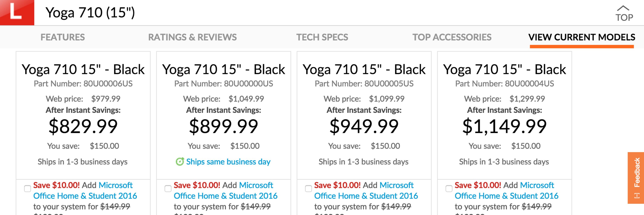Image resolution: width=644 pixels, height=215 pixels.
Task: Open the Ratings & Reviews tab
Action: [192, 37]
